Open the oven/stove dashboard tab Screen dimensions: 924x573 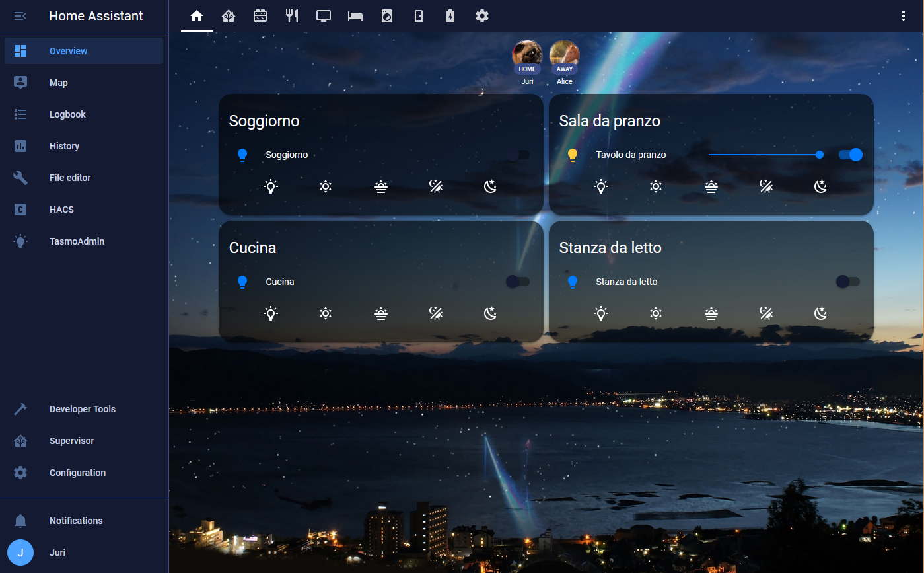point(260,16)
